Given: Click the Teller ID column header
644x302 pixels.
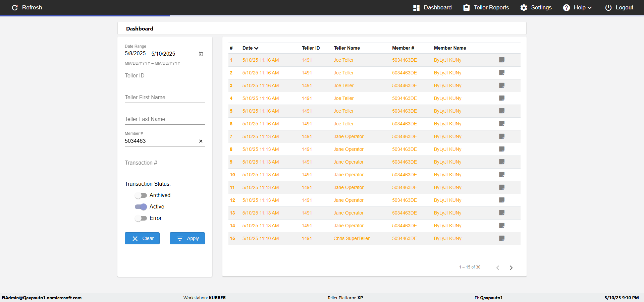Looking at the screenshot, I should pos(311,48).
